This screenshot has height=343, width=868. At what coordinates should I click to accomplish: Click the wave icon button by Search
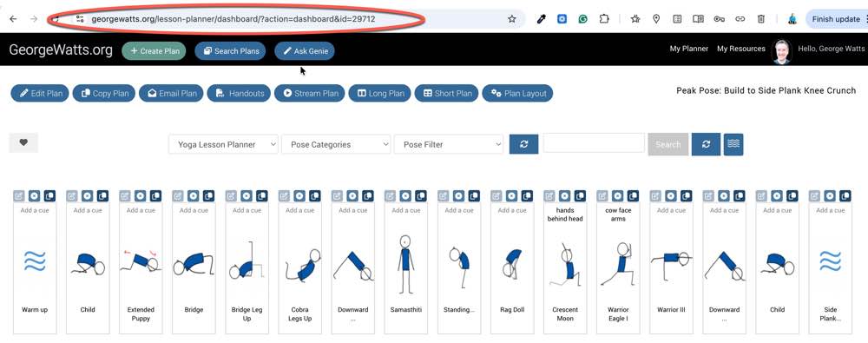point(733,144)
